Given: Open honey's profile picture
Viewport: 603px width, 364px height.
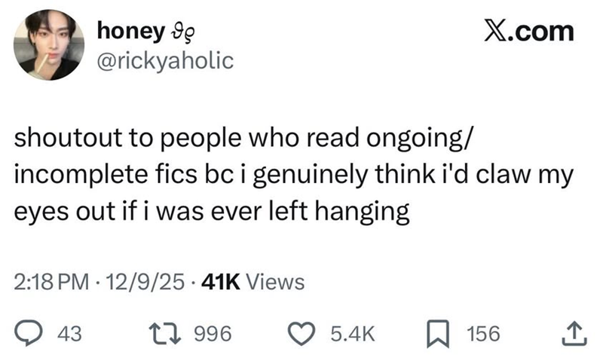Looking at the screenshot, I should 49,45.
